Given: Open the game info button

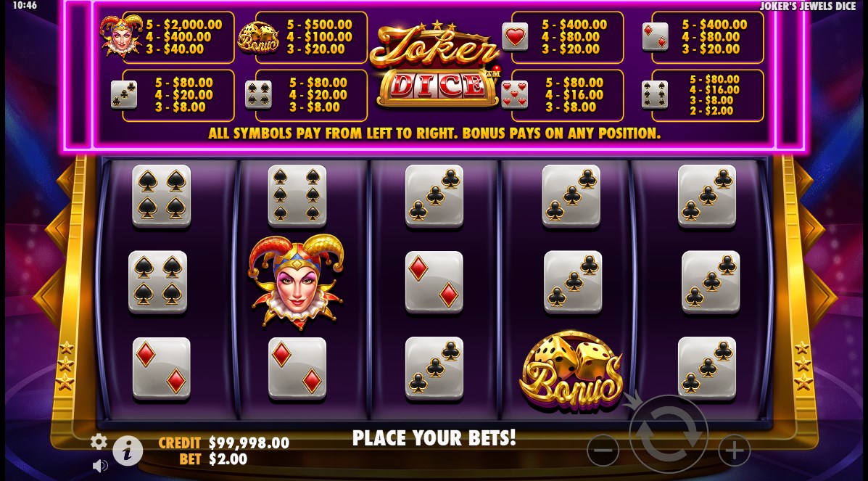Looking at the screenshot, I should [x=128, y=450].
